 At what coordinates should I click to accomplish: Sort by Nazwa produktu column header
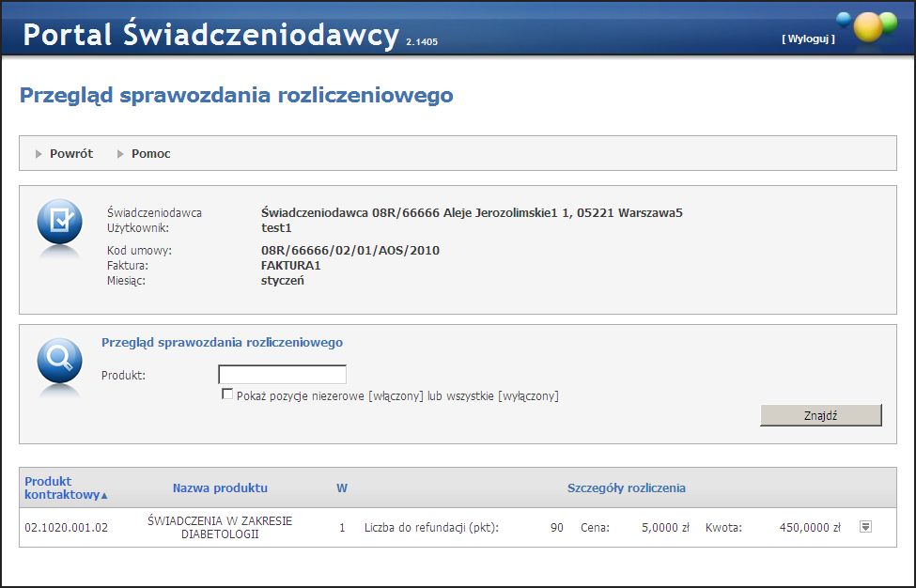pos(220,487)
